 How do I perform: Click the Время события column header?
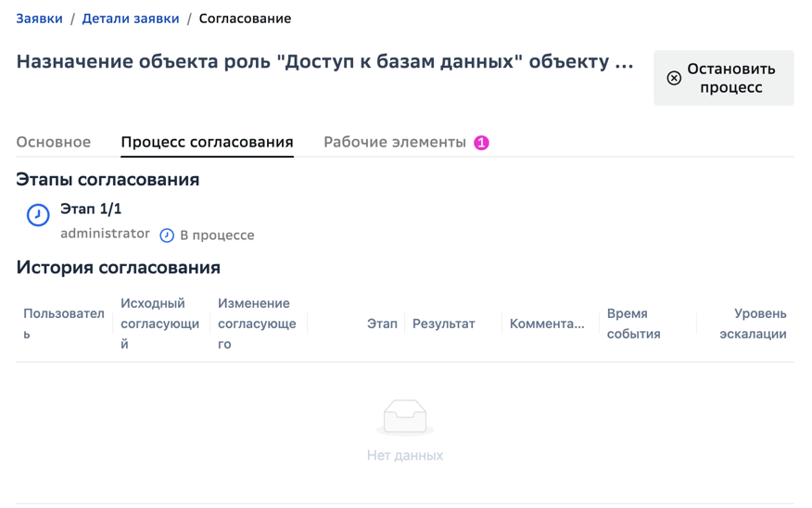coord(633,324)
